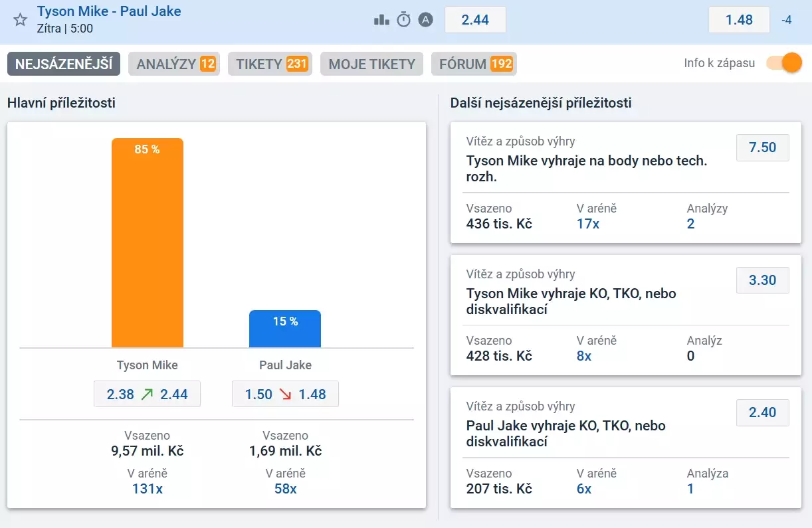Toggle the Info k zápasu switch
812x528 pixels.
[784, 63]
